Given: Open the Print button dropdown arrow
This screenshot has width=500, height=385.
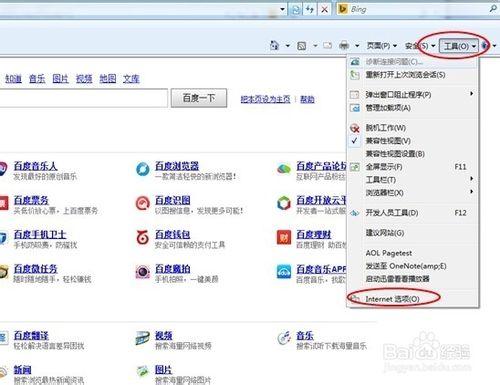Looking at the screenshot, I should coord(357,46).
